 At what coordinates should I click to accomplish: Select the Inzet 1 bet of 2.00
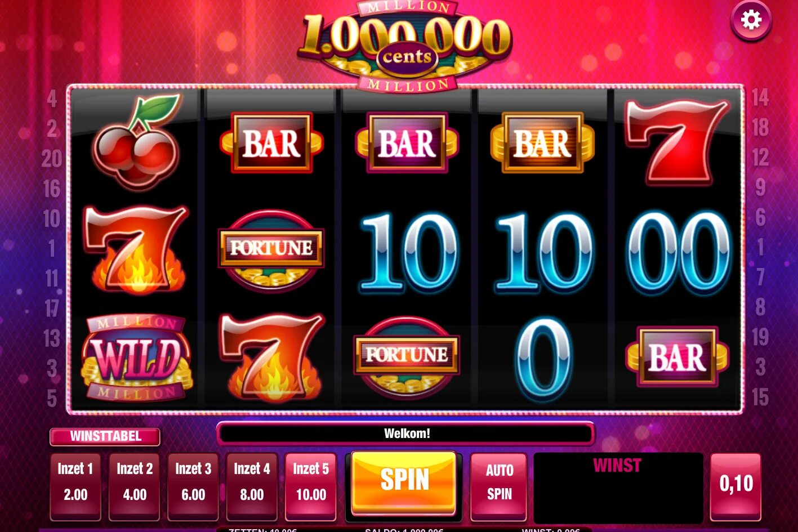tap(75, 486)
